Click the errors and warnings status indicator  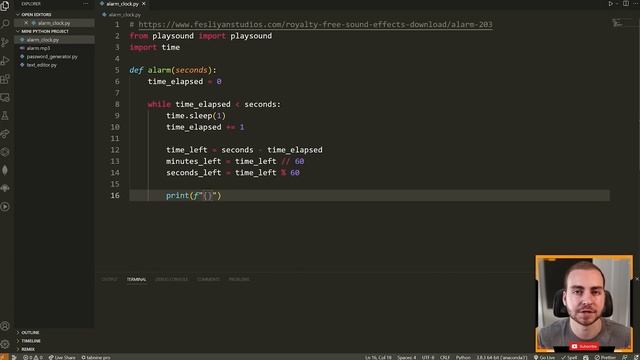pos(33,357)
